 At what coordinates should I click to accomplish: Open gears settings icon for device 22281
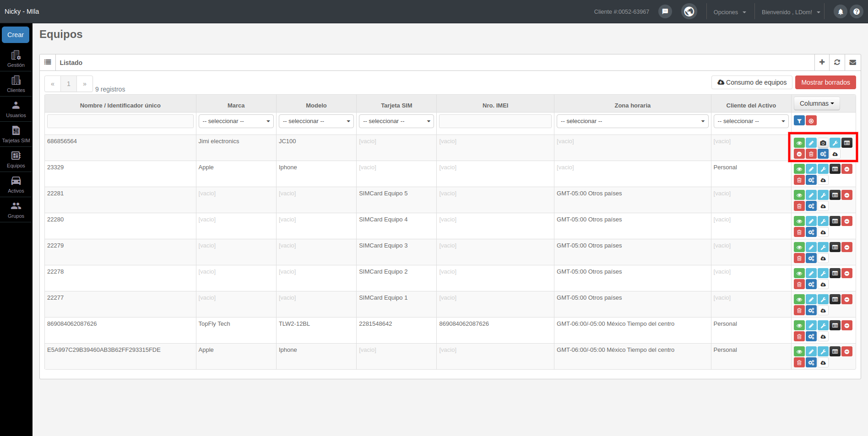coord(811,206)
